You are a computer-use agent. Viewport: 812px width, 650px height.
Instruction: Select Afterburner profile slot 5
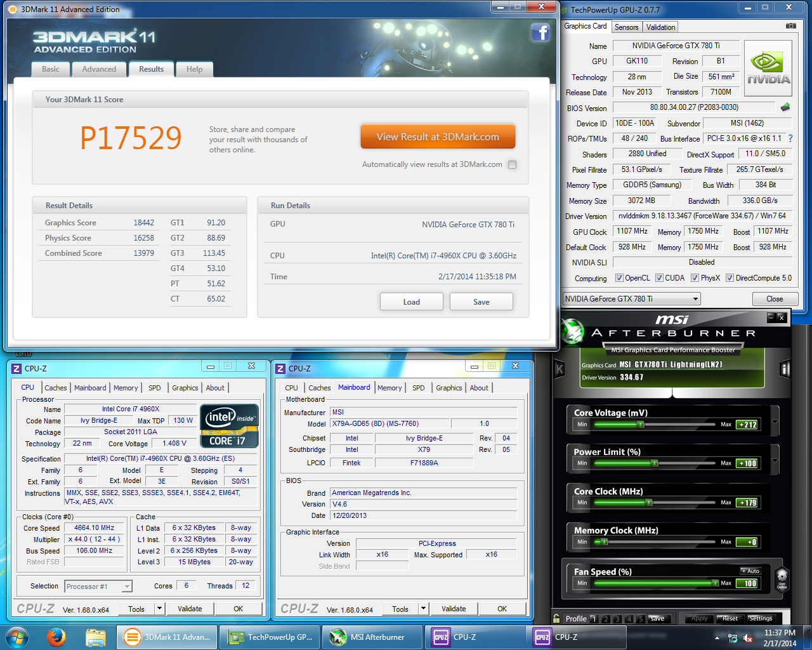(x=641, y=619)
